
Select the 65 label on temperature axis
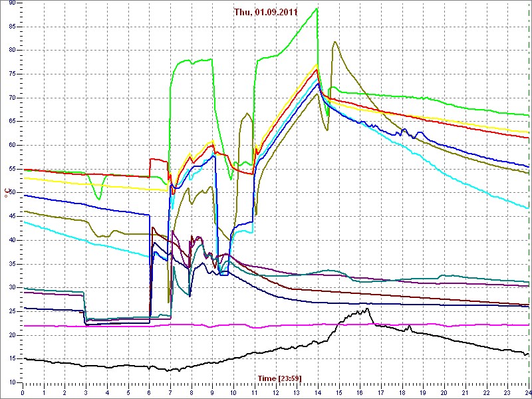11,122
